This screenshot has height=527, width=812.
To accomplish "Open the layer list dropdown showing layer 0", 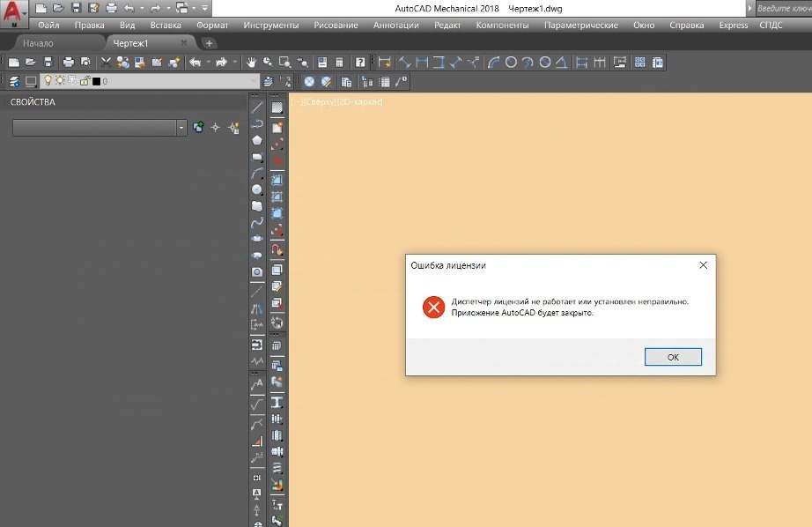I will 253,81.
